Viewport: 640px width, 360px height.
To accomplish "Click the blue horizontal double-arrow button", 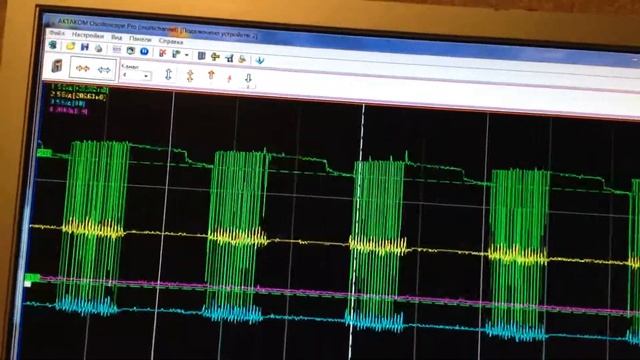I will (x=104, y=70).
